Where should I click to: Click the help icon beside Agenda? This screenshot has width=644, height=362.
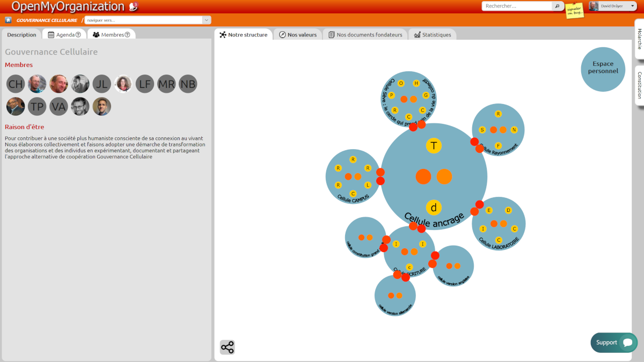coord(78,35)
